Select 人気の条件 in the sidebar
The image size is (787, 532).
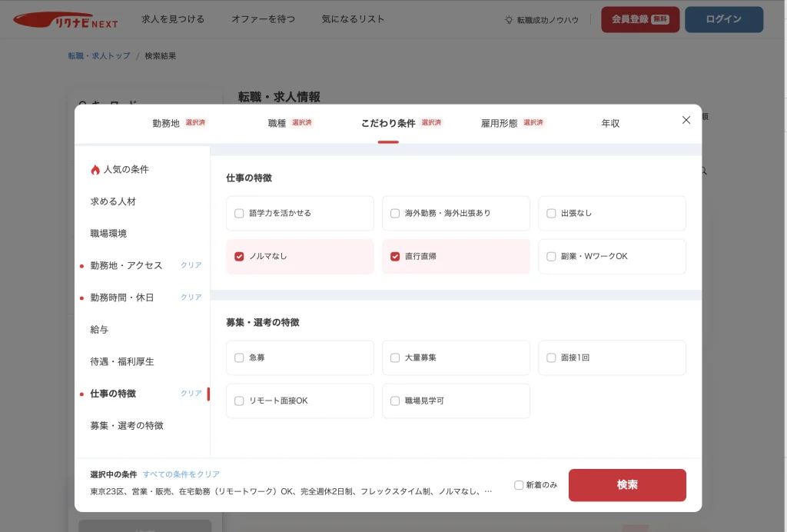[x=126, y=170]
